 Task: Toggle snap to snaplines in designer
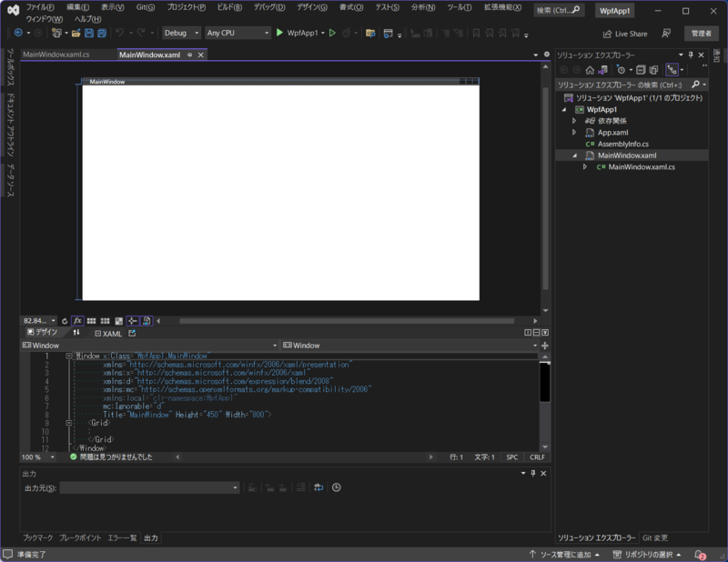click(132, 321)
